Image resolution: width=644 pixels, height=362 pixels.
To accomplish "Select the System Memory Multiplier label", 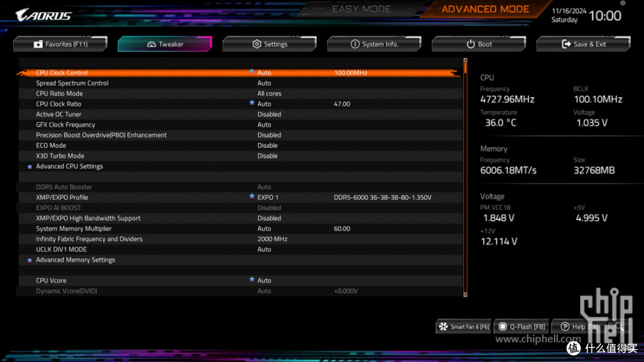I will (73, 229).
